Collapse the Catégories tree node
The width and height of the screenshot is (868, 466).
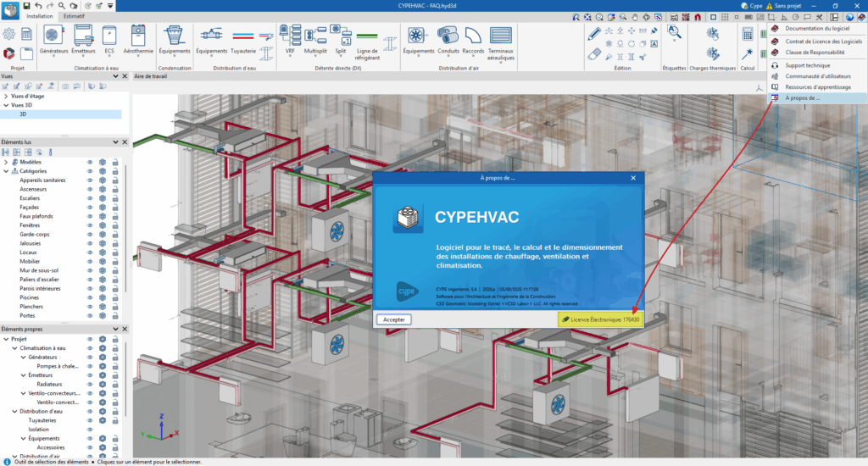coord(6,170)
